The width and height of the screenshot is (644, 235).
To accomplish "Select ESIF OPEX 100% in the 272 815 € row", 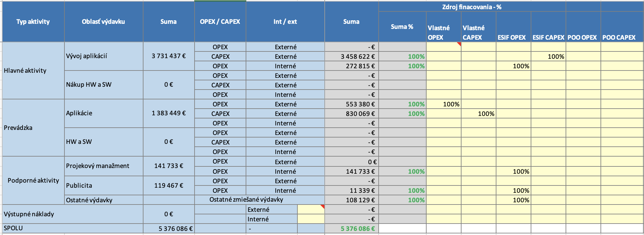I will point(513,66).
